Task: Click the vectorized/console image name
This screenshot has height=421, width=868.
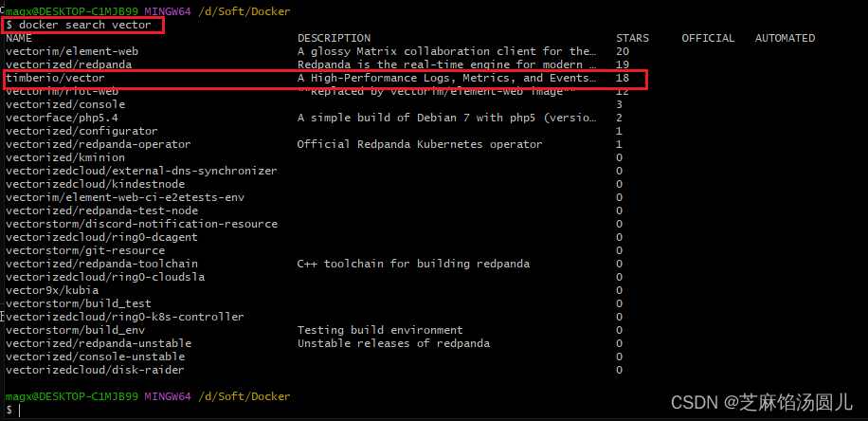Action: (x=65, y=104)
